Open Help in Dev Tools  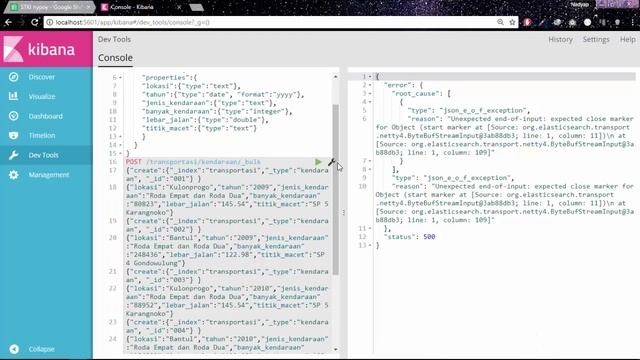click(x=627, y=39)
